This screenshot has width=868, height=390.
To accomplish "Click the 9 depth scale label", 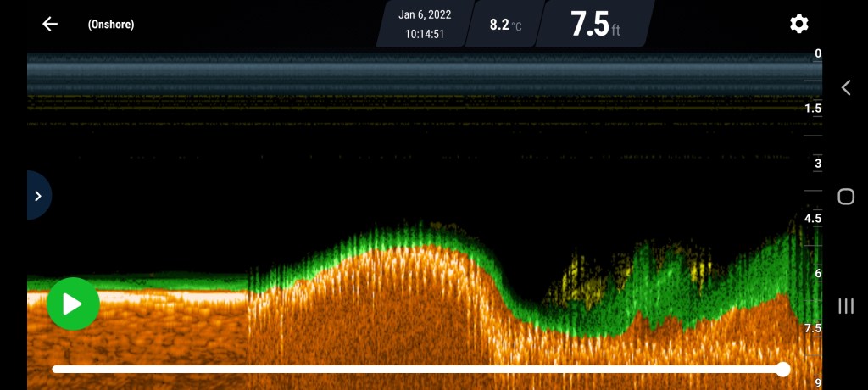I will [817, 382].
